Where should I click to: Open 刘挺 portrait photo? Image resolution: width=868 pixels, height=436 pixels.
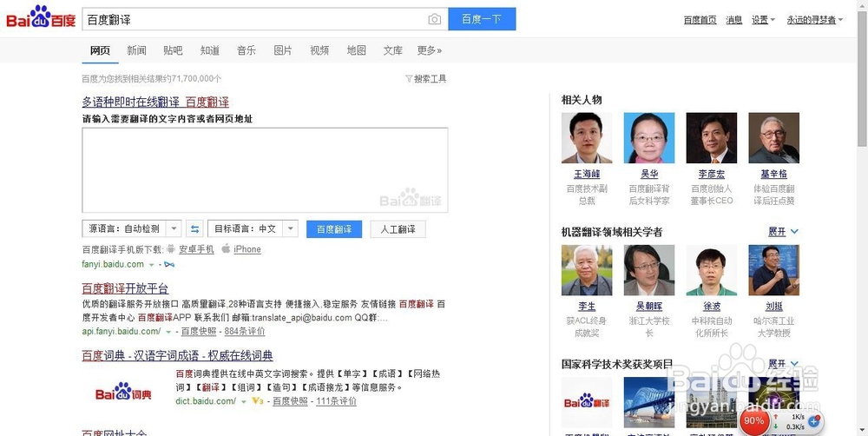coord(774,270)
